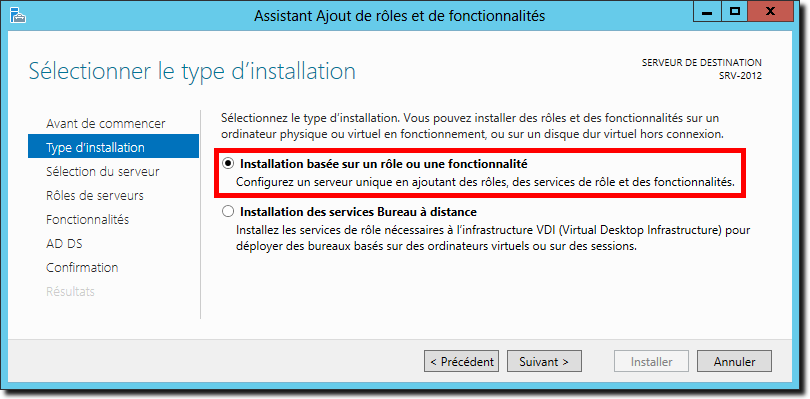810x399 pixels.
Task: Select Installation des services Bureau à distance
Action: click(227, 212)
